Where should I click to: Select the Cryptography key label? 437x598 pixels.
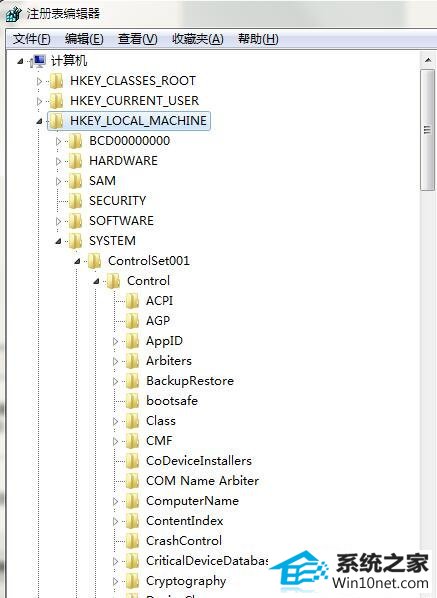[x=186, y=581]
